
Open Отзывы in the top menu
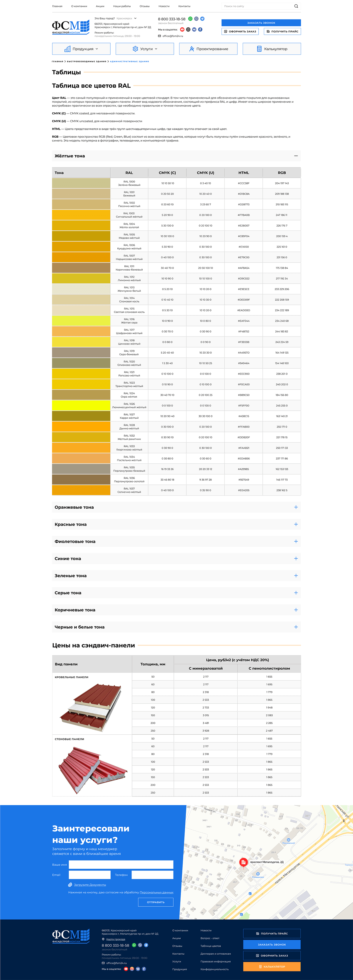[x=144, y=6]
